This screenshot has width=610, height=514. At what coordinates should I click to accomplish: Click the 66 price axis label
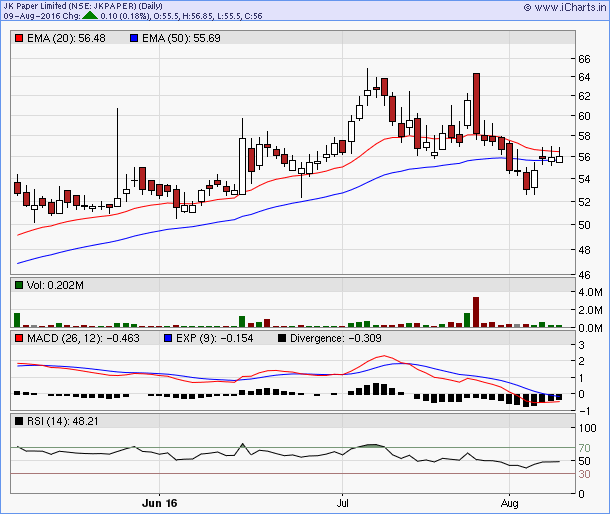(584, 59)
